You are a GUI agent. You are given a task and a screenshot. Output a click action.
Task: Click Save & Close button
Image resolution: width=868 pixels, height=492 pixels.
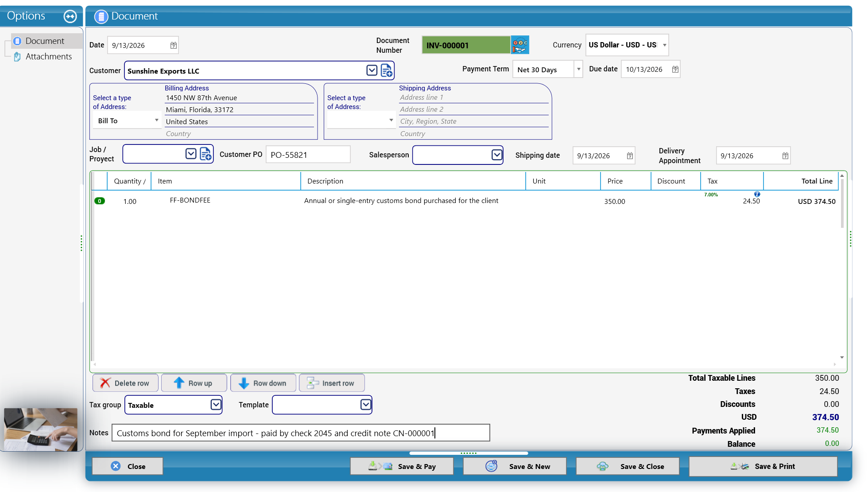click(x=628, y=466)
